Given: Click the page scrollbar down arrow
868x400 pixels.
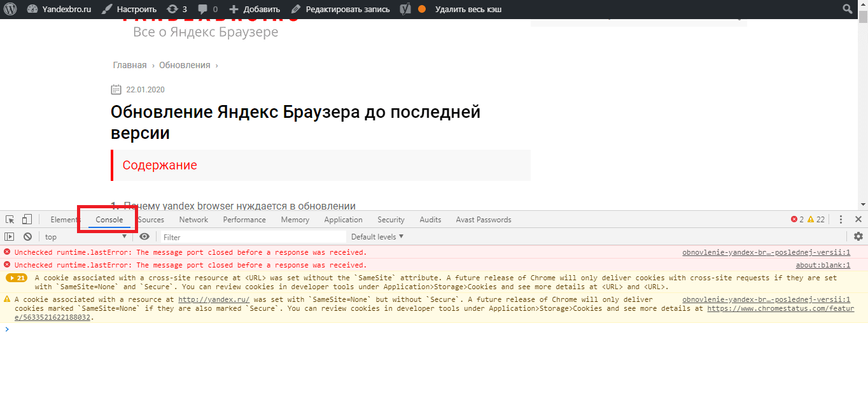Looking at the screenshot, I should pos(863,204).
